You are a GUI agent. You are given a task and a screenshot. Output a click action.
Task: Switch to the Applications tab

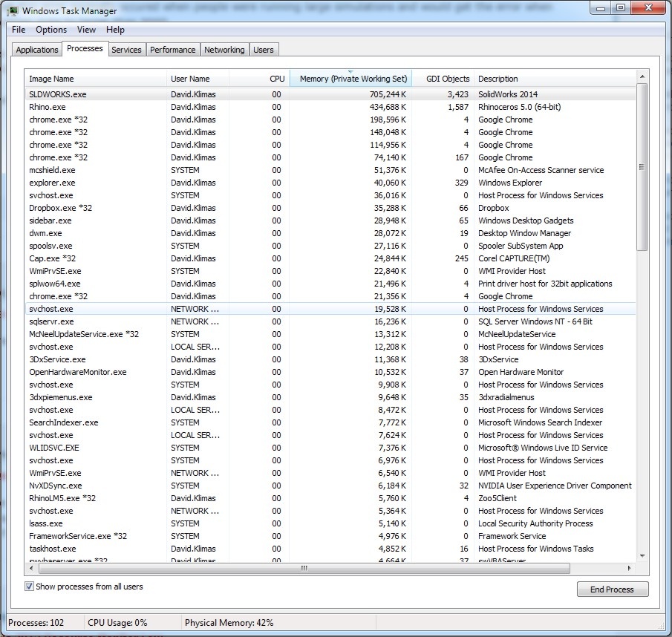[x=37, y=50]
